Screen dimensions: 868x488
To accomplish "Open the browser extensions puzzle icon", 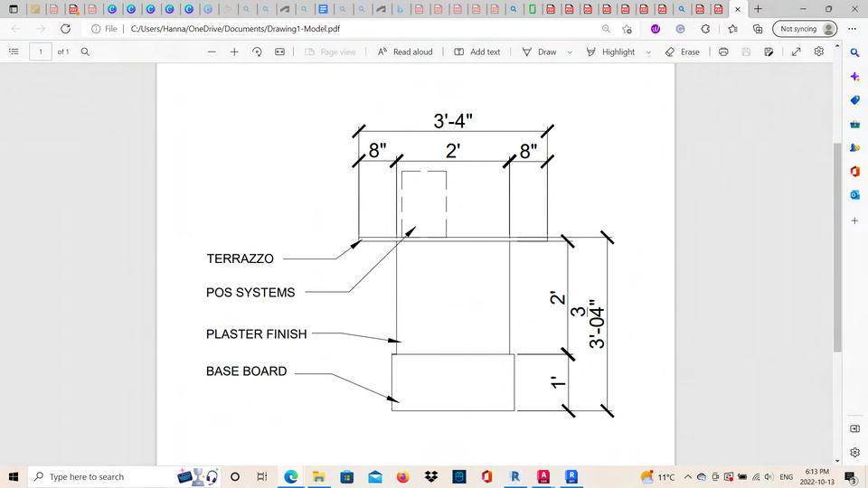I will 705,29.
